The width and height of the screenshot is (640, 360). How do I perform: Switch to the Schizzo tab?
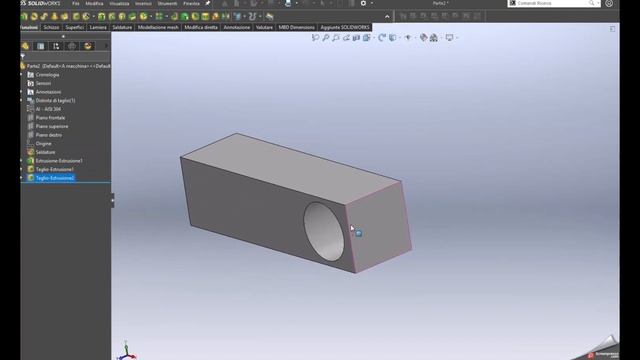click(x=51, y=27)
